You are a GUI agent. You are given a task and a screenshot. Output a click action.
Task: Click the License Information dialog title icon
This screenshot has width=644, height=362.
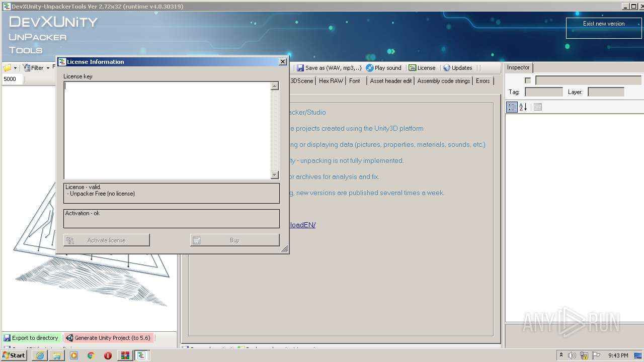(x=62, y=62)
